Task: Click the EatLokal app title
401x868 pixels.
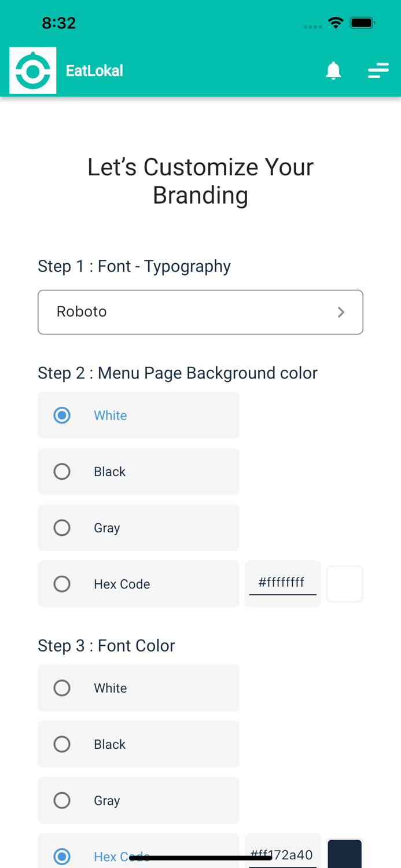Action: click(x=94, y=71)
